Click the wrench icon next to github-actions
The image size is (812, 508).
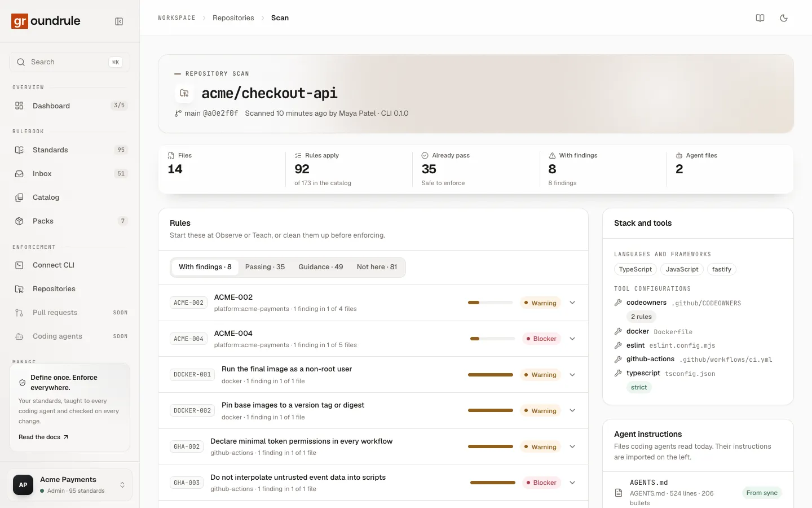pyautogui.click(x=618, y=359)
